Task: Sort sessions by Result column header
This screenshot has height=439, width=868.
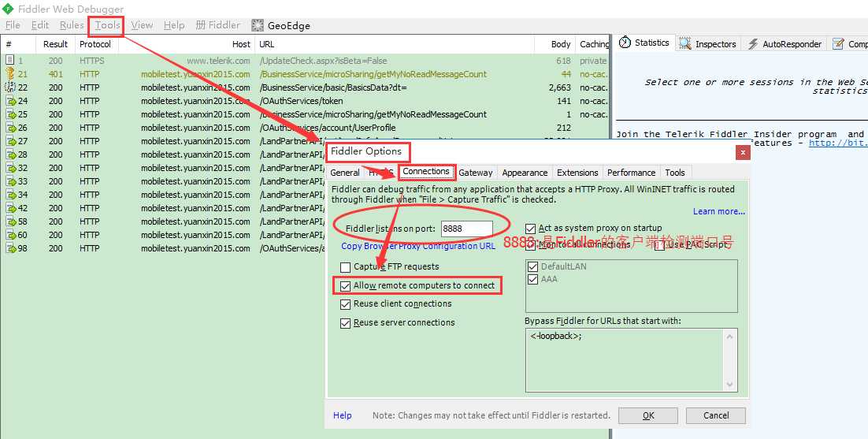Action: tap(55, 44)
